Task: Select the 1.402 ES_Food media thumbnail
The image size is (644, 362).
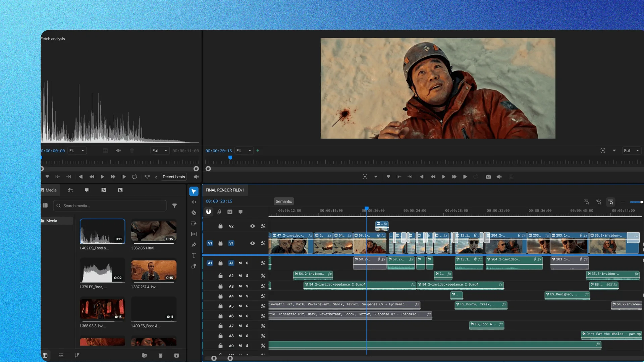Action: coord(102,231)
